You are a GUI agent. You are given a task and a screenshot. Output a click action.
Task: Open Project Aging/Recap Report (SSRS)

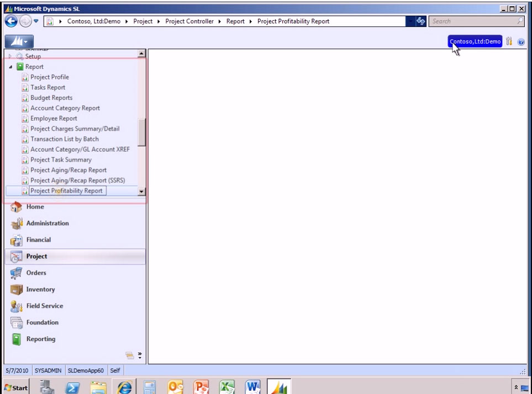coord(78,180)
